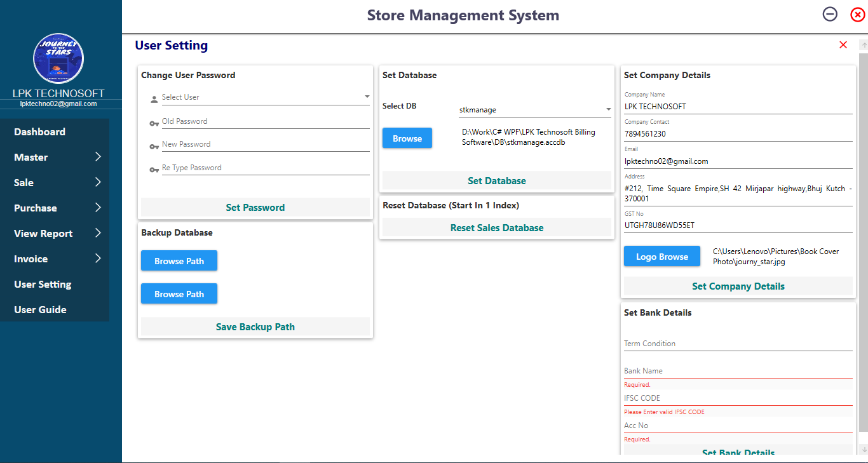Minimize the app using the circled minus icon
This screenshot has width=868, height=463.
830,15
